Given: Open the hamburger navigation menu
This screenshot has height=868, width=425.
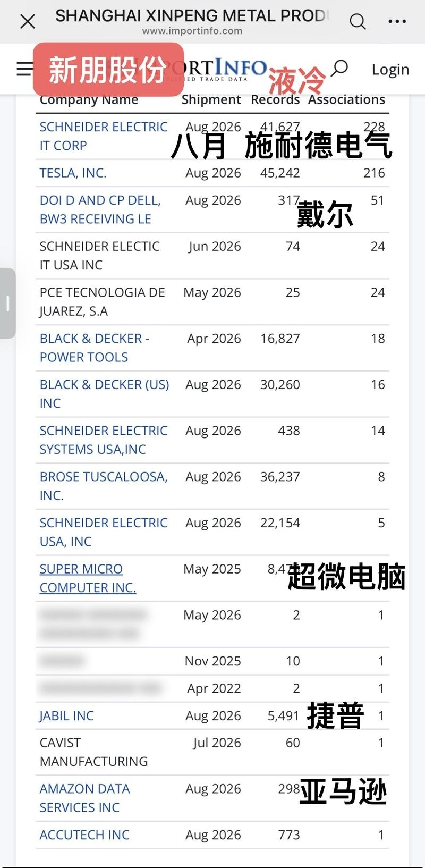Looking at the screenshot, I should tap(24, 69).
